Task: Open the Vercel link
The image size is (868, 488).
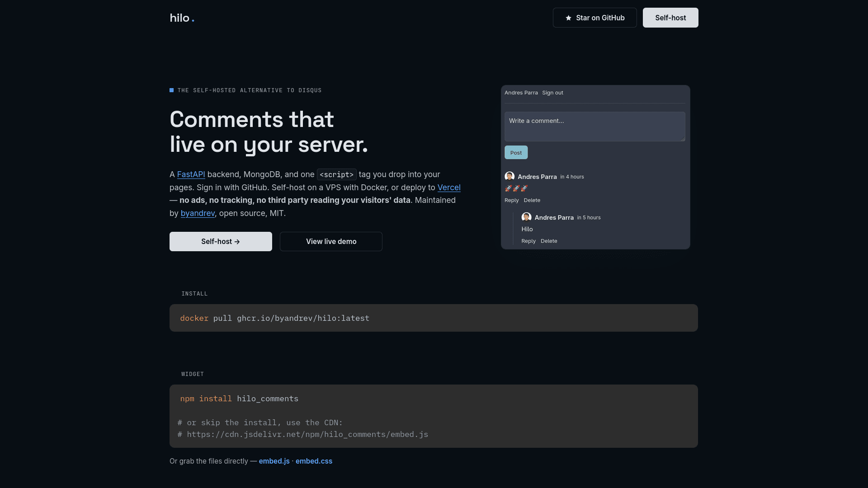Action: coord(449,188)
